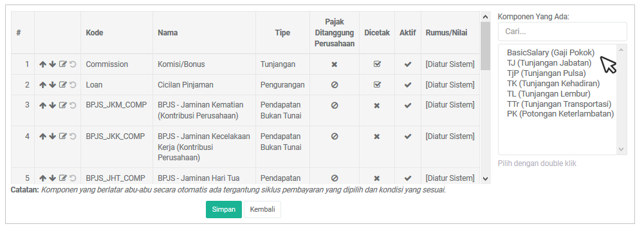Move the Loan row down with arrow

53,85
